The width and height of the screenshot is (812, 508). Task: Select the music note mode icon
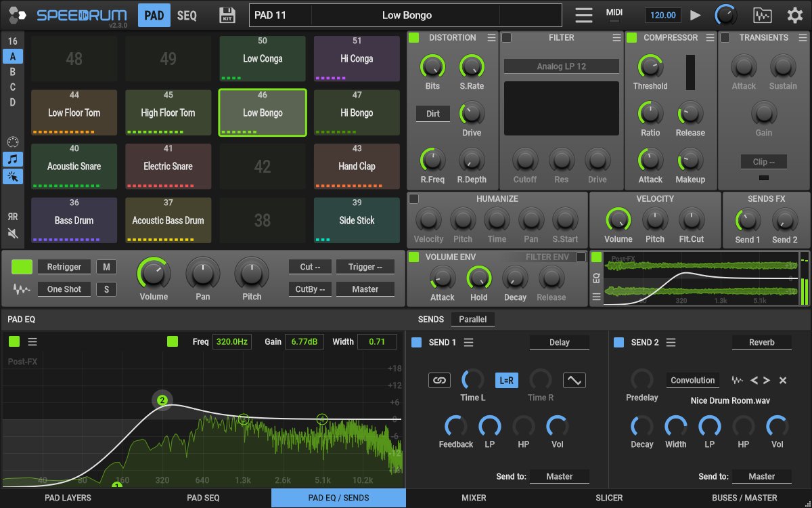pos(12,159)
